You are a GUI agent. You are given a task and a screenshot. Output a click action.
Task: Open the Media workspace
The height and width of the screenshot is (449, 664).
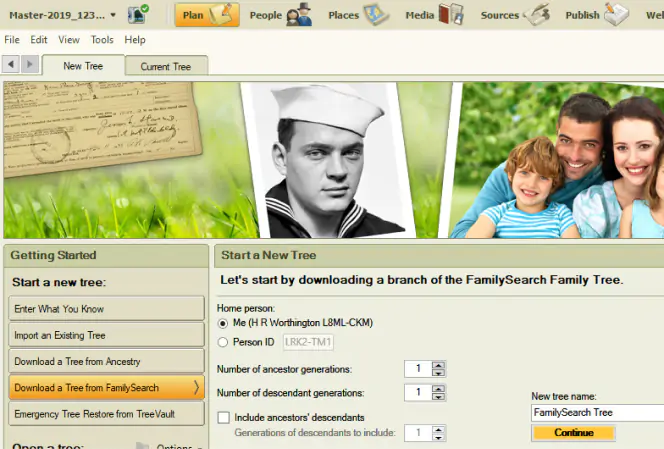coord(434,15)
